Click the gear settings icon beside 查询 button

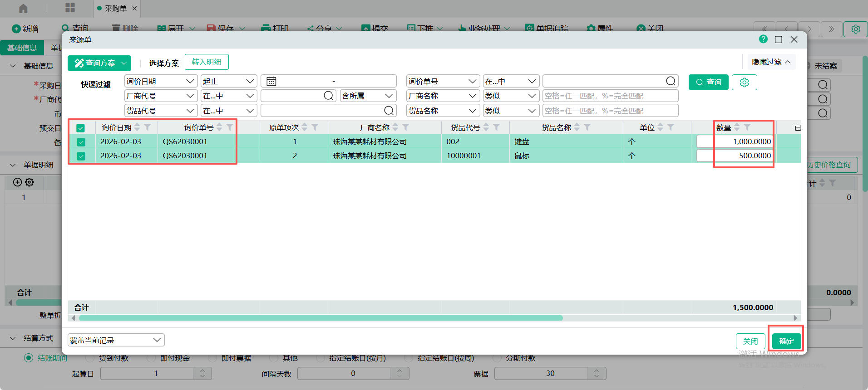(744, 83)
